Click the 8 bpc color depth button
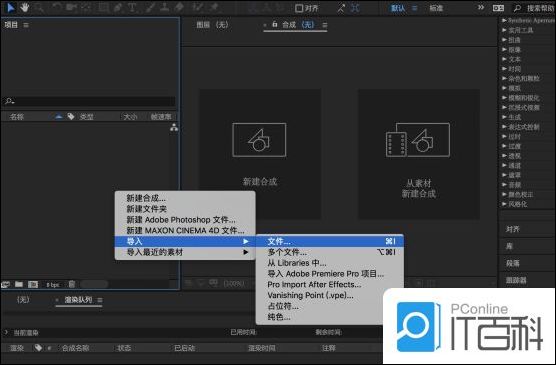The width and height of the screenshot is (556, 365). click(53, 284)
